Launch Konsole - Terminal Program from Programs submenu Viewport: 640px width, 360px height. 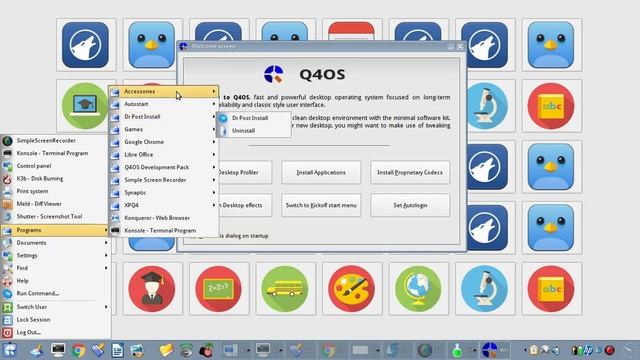164,231
